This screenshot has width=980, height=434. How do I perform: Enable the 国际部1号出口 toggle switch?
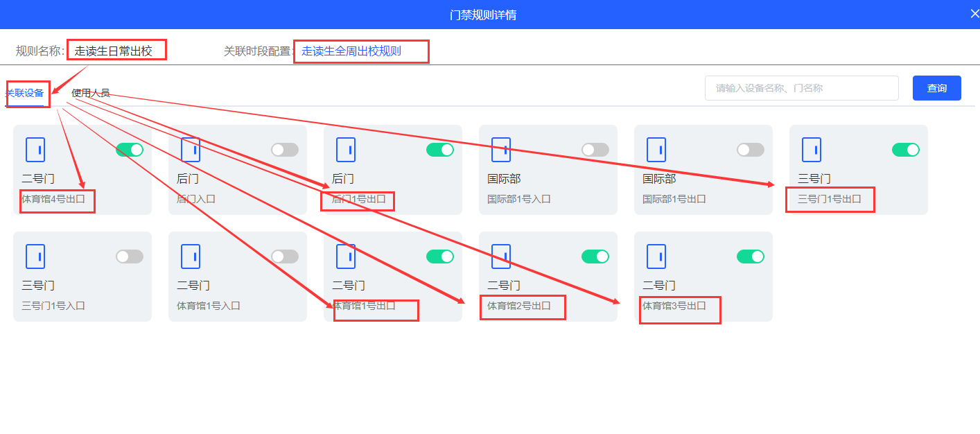coord(750,150)
